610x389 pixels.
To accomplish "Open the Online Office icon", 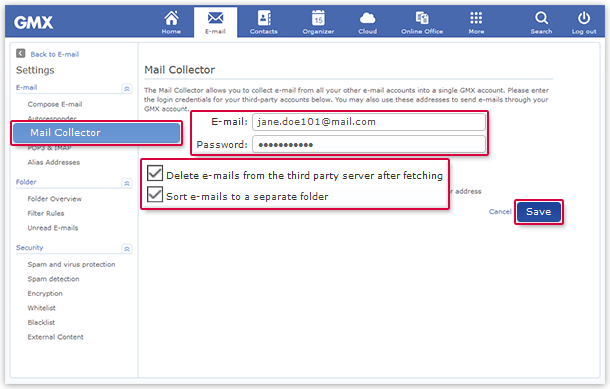I will pyautogui.click(x=422, y=18).
